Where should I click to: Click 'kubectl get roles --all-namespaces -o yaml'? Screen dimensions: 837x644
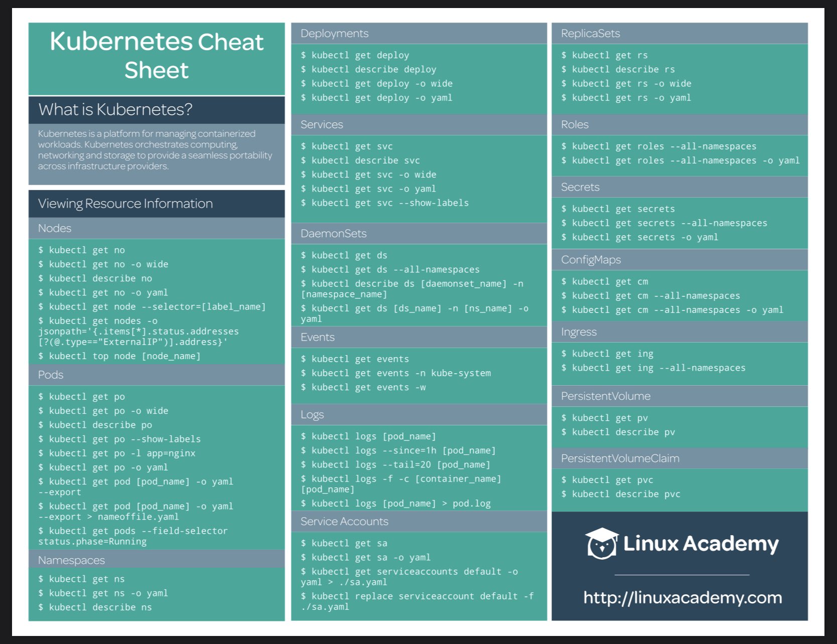point(680,160)
